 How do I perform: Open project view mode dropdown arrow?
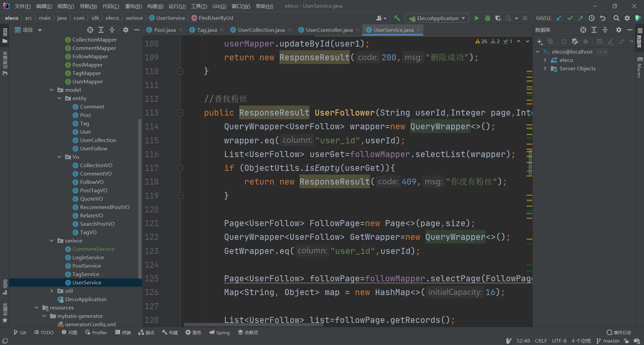[40, 30]
